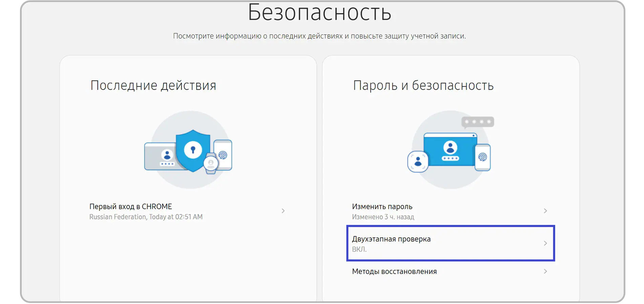644x304 pixels.
Task: Open the Первый вход в CHROME entry
Action: click(131, 207)
